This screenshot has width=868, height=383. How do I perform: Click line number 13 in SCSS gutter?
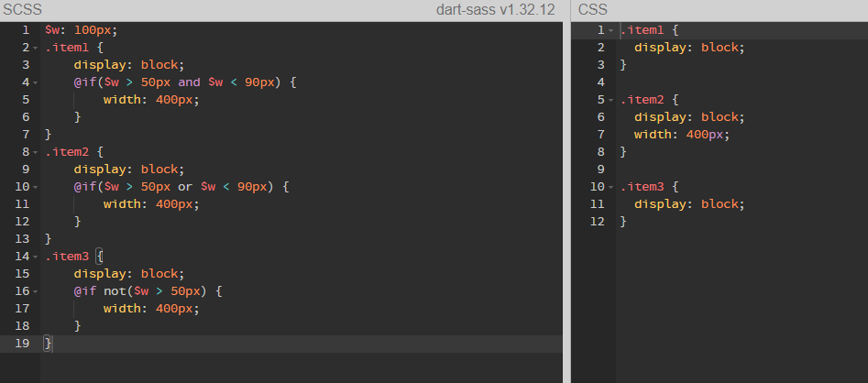(22, 239)
